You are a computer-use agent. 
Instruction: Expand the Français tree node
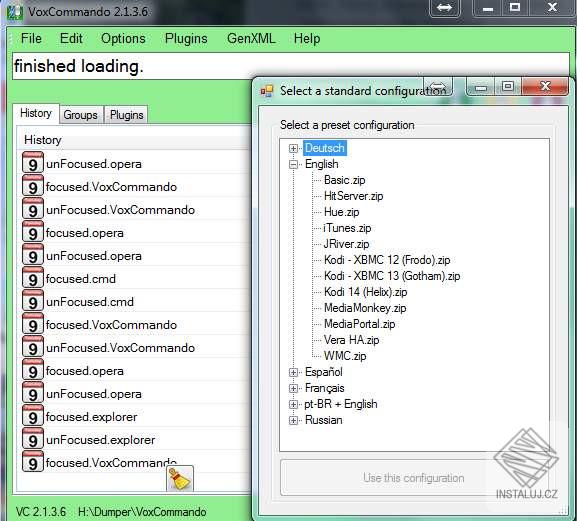293,388
